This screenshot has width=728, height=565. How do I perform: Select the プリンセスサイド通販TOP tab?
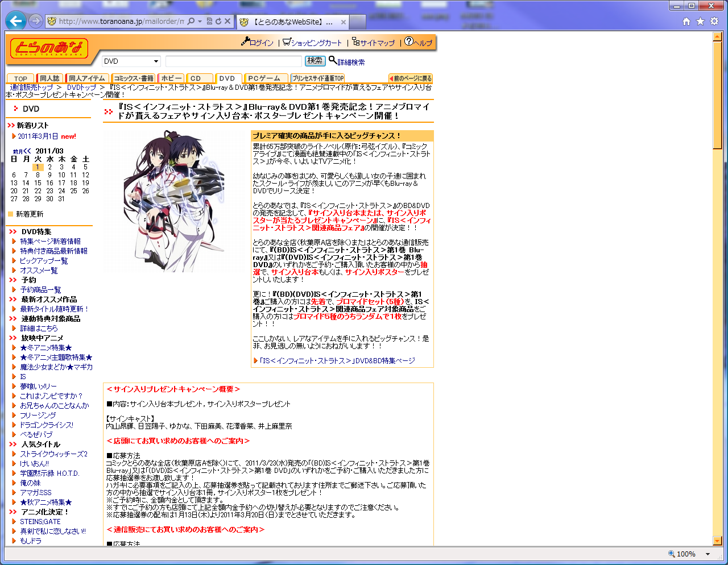tap(318, 78)
